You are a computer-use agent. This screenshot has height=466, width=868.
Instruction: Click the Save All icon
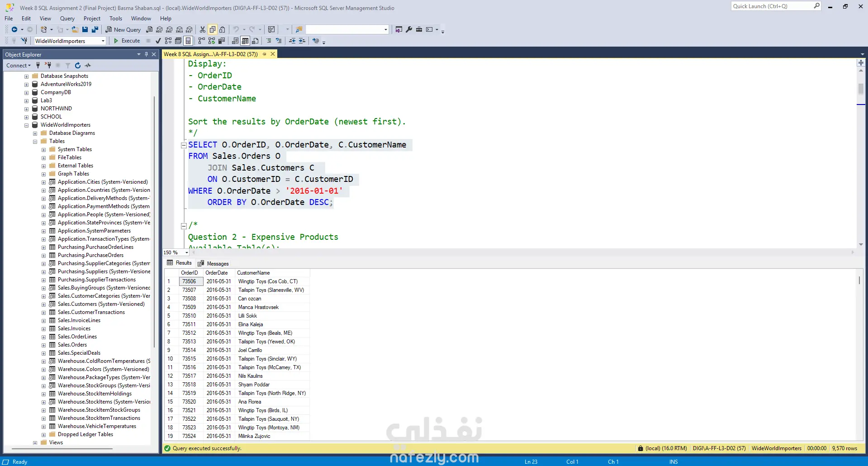coord(95,29)
